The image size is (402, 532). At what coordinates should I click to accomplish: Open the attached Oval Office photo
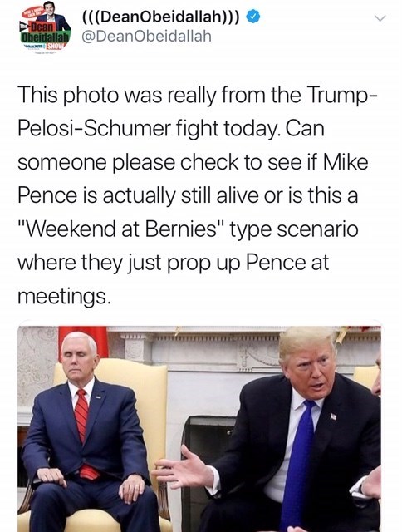199,429
